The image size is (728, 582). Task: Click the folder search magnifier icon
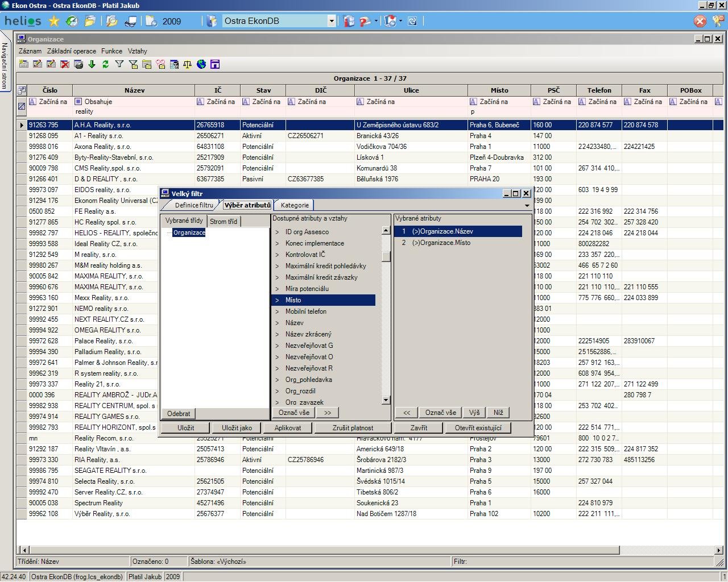(111, 21)
